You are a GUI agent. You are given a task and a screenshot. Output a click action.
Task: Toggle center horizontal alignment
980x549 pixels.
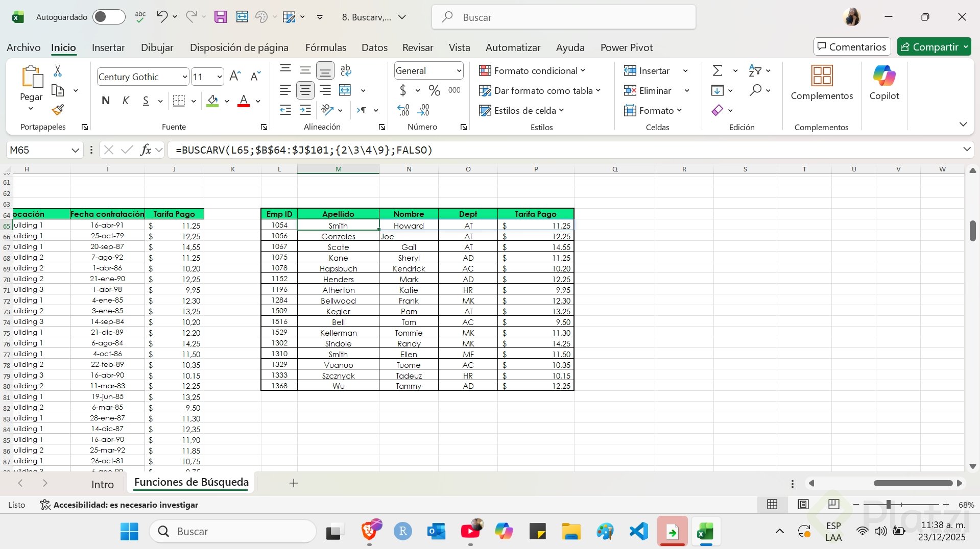click(305, 90)
